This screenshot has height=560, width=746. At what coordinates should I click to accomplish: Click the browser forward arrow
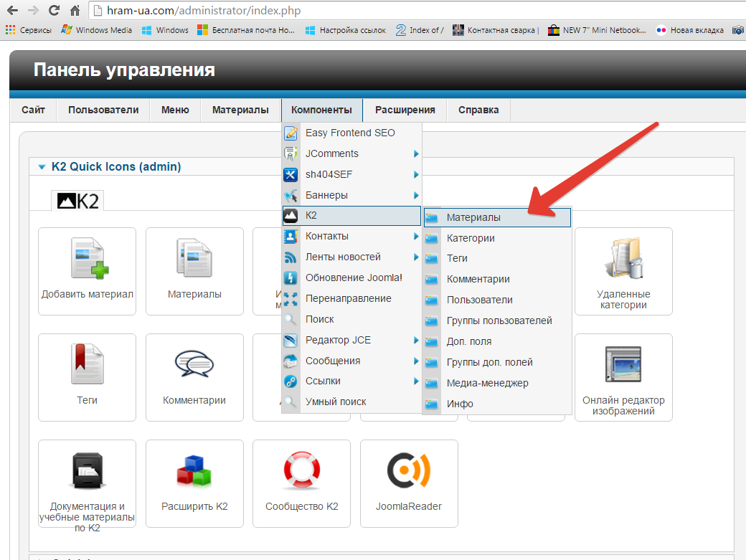33,10
